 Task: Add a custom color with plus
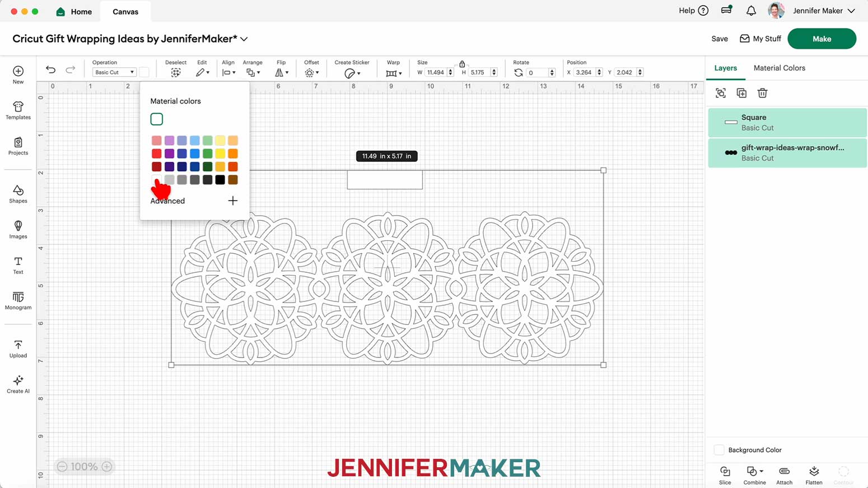[233, 201]
